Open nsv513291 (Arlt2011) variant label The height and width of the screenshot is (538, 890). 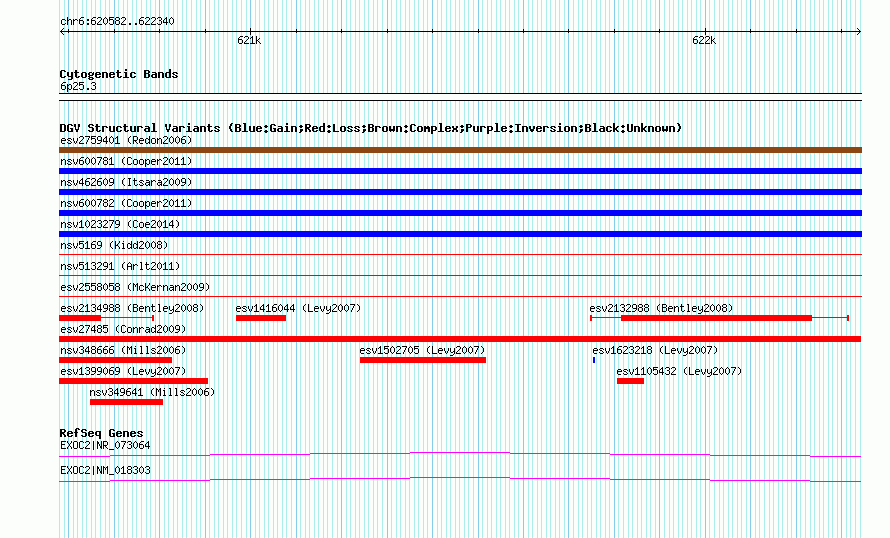tap(120, 266)
